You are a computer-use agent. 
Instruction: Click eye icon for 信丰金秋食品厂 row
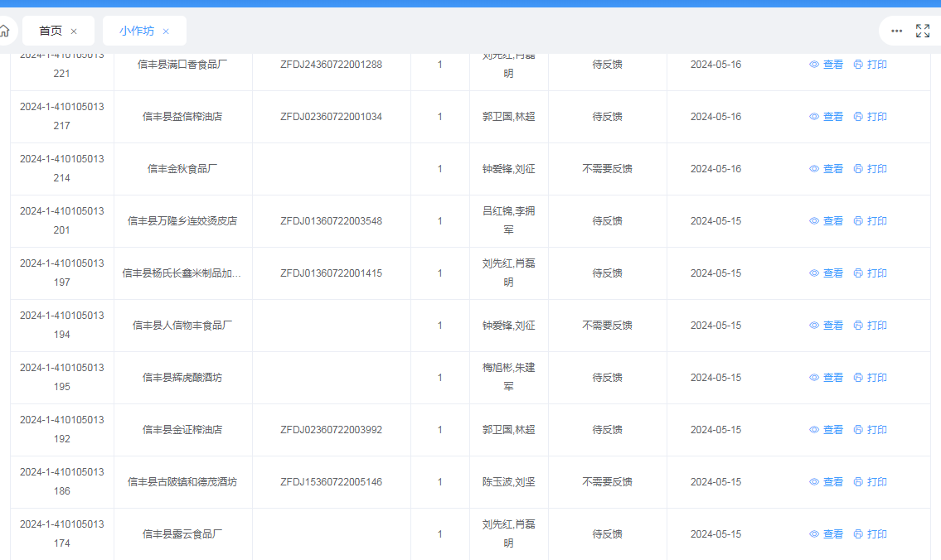pos(814,169)
